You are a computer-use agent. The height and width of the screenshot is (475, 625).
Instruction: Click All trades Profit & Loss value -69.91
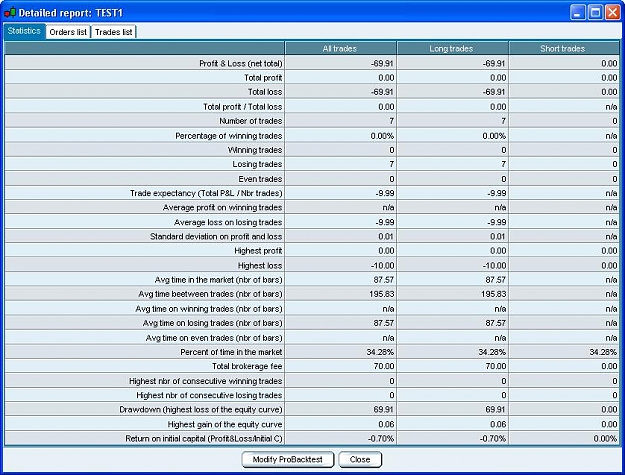(381, 63)
